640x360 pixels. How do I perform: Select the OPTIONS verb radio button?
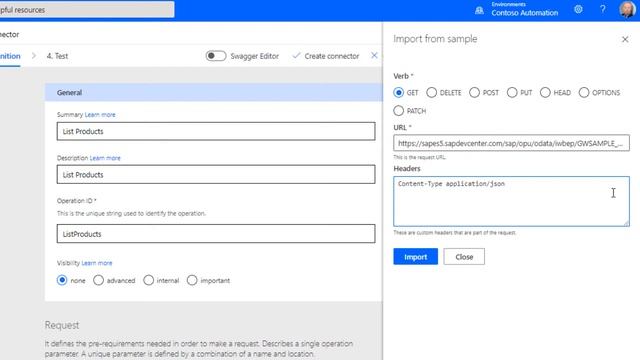[x=584, y=93]
